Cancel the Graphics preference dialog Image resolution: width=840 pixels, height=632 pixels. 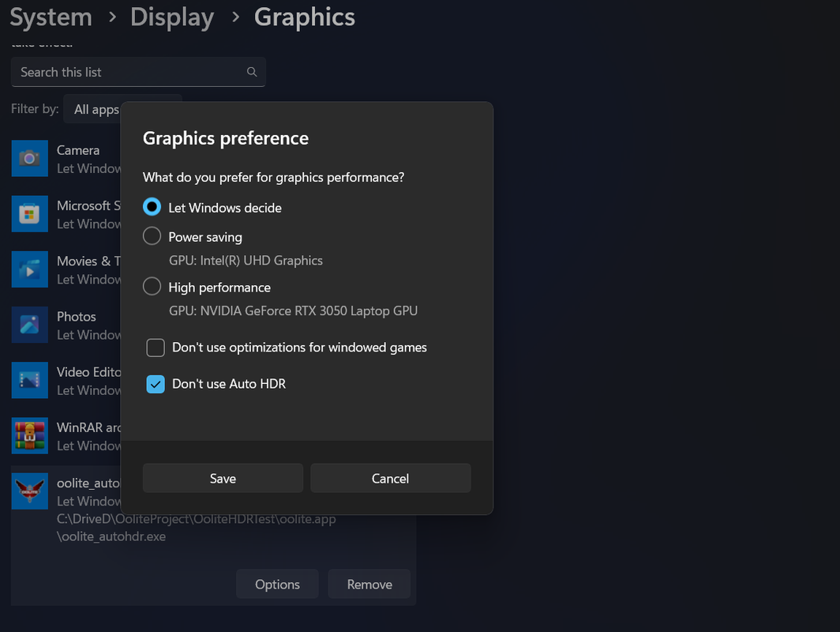click(391, 478)
